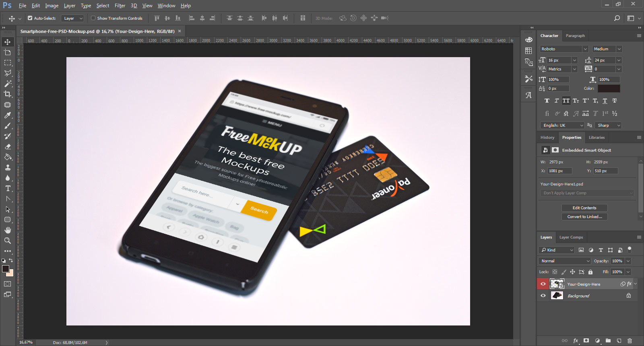
Task: Close the Smartphone-Free-PSD-Mockup document tab
Action: point(180,31)
